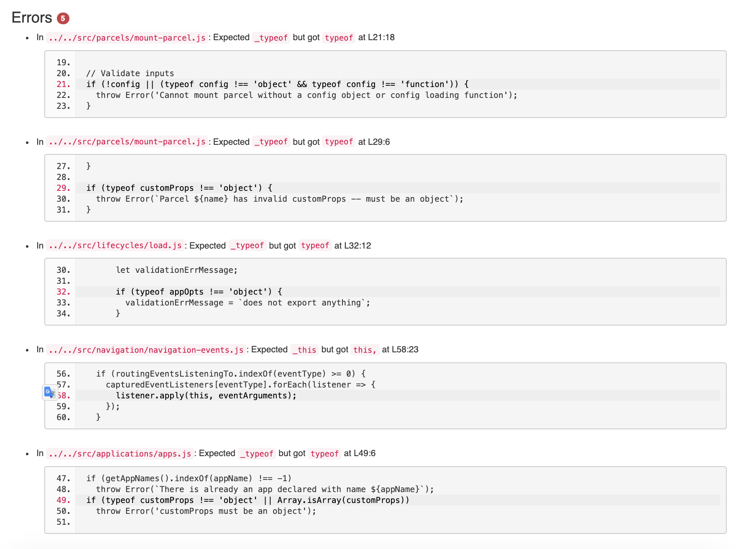The height and width of the screenshot is (549, 756).
Task: Click the navigation-events.js file path
Action: [146, 350]
